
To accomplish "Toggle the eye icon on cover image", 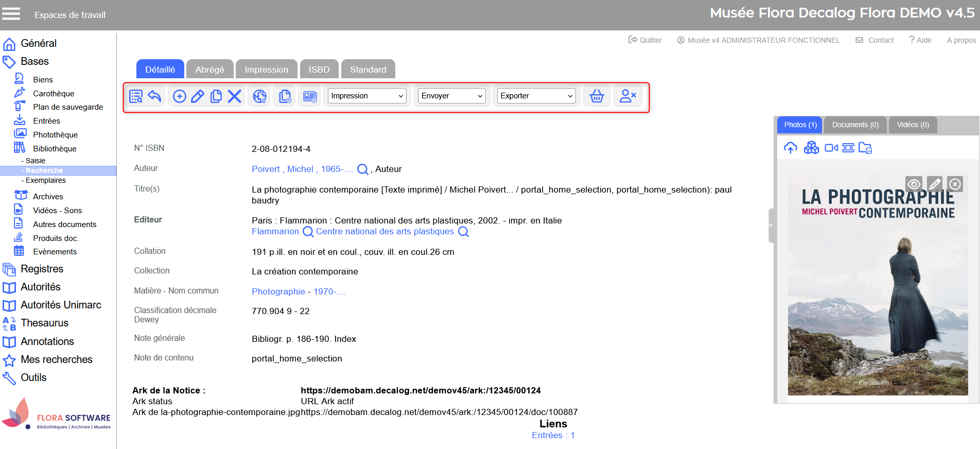I will 914,184.
